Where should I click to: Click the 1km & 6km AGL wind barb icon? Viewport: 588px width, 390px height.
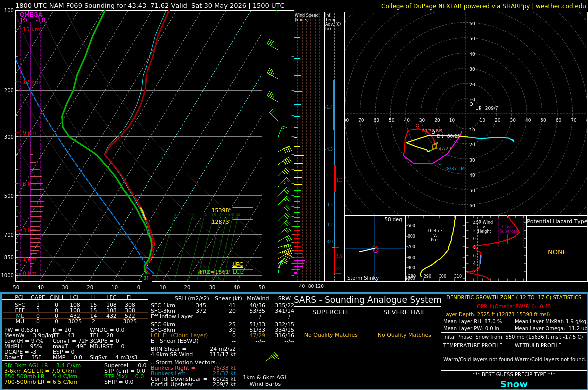pos(272,357)
